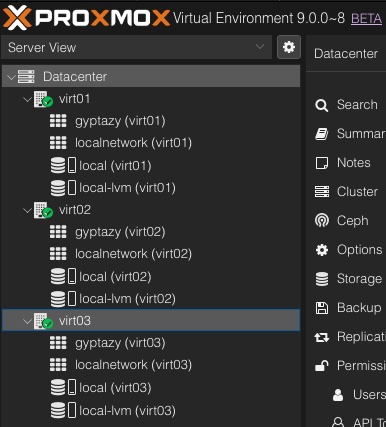The height and width of the screenshot is (427, 386).
Task: Open the tree settings gear icon
Action: coord(289,47)
